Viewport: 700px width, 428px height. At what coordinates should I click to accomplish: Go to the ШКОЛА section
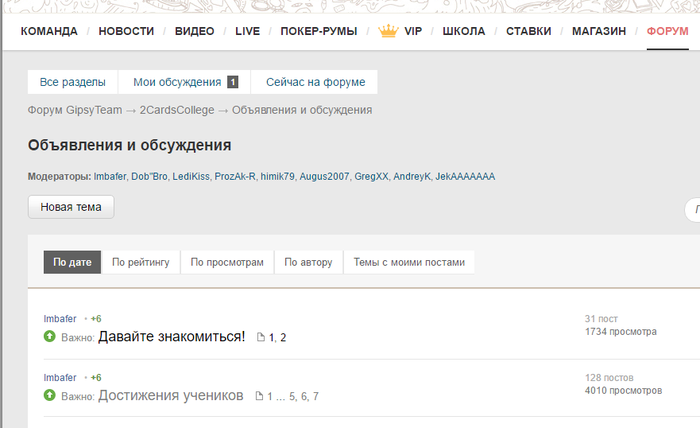464,31
